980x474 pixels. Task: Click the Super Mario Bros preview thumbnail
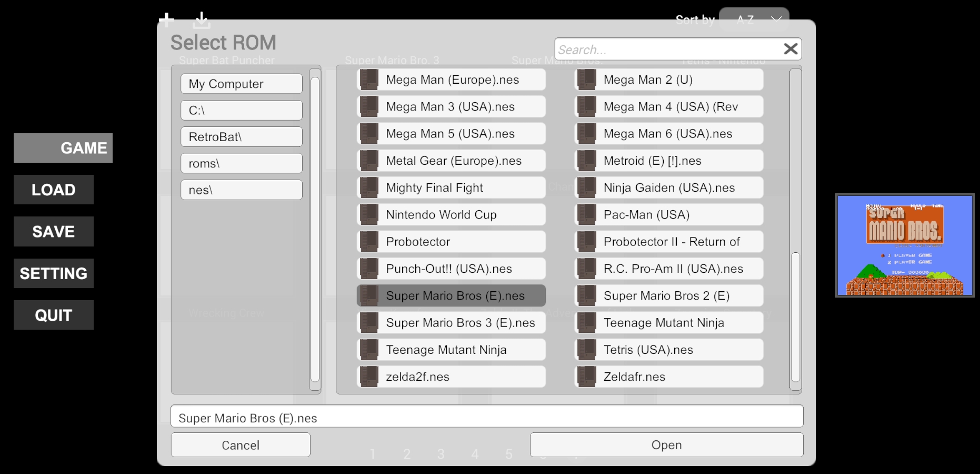point(904,245)
